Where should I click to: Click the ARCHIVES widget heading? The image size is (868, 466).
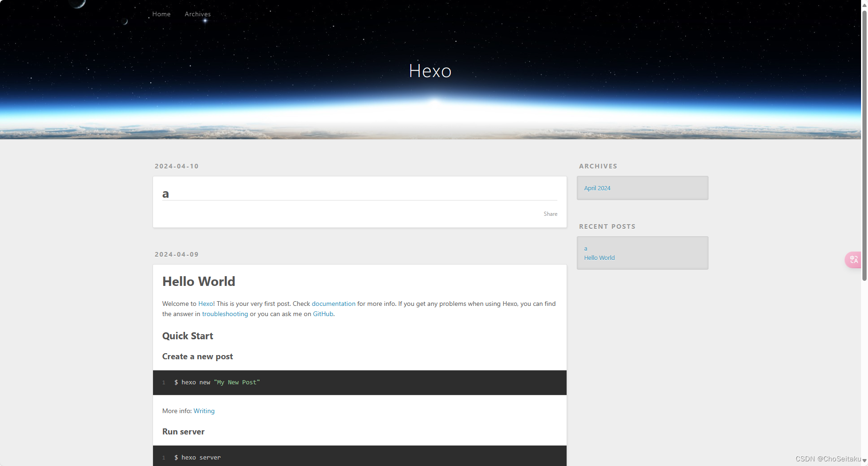(598, 166)
